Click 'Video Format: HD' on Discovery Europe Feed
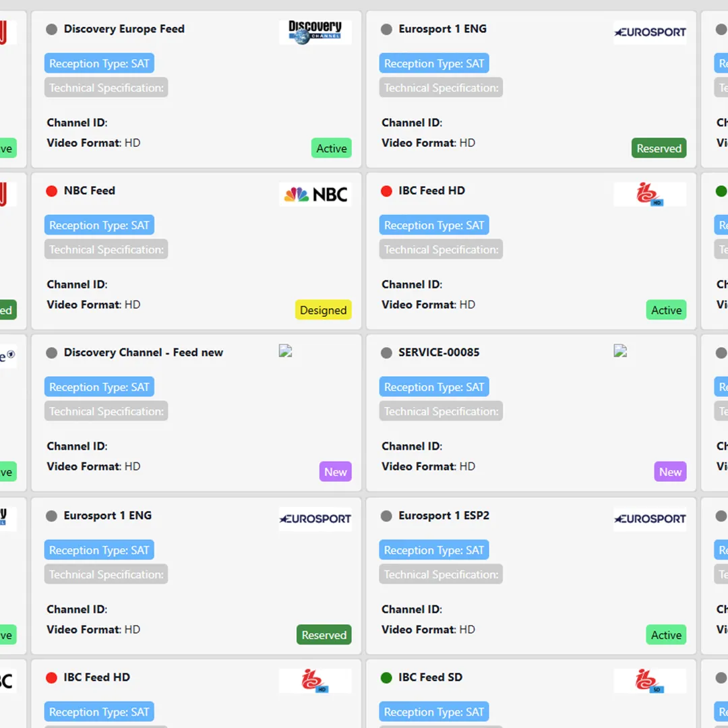Screen dimensions: 728x728 (93, 142)
